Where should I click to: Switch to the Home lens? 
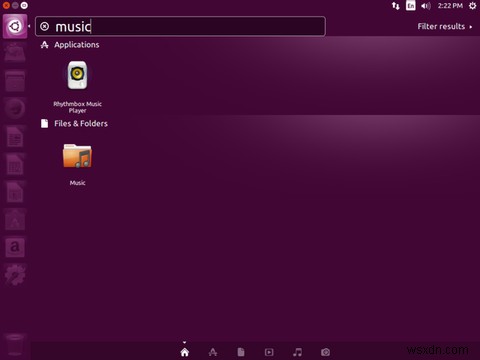click(x=185, y=352)
